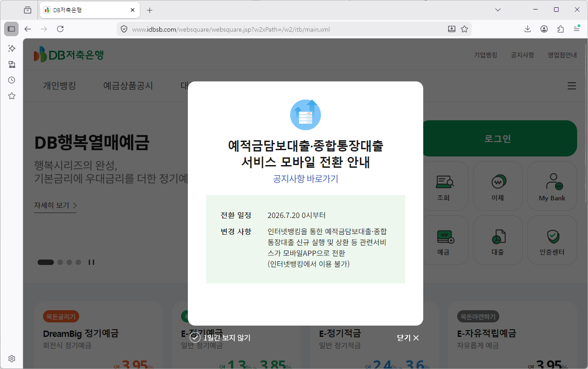Open the 대출 loan icon tile
The height and width of the screenshot is (369, 588).
(497, 240)
